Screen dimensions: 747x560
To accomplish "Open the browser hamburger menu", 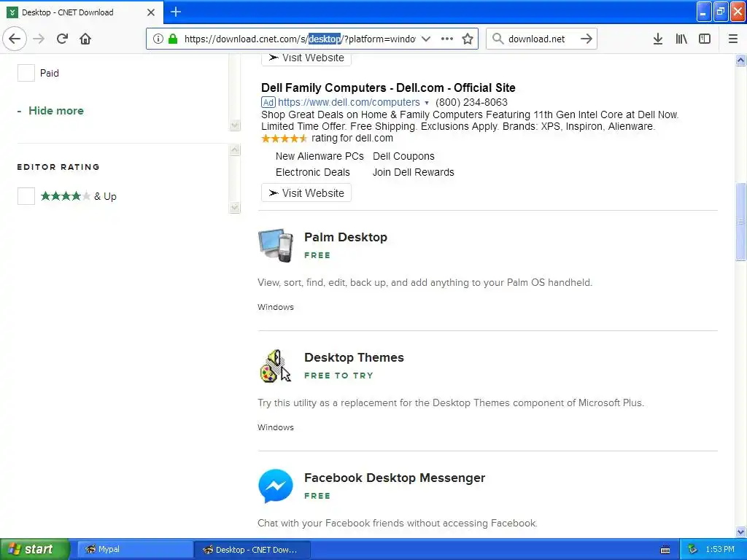I will [x=732, y=39].
